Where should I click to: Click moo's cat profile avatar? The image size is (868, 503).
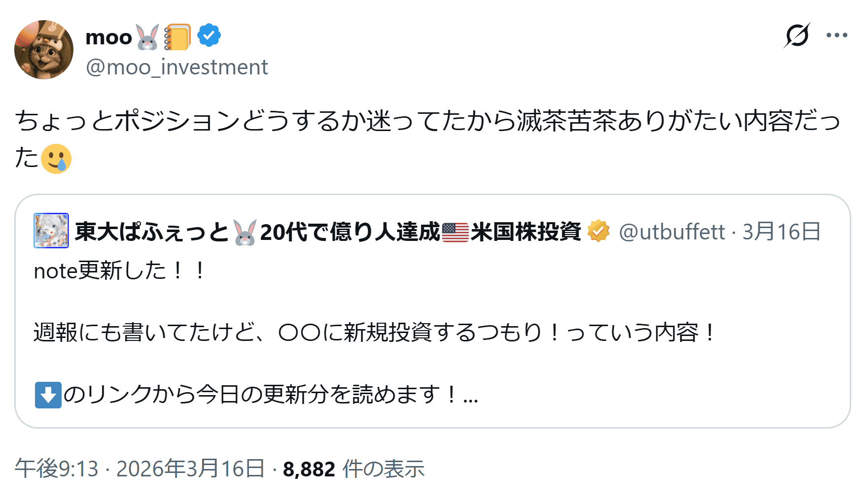click(44, 50)
